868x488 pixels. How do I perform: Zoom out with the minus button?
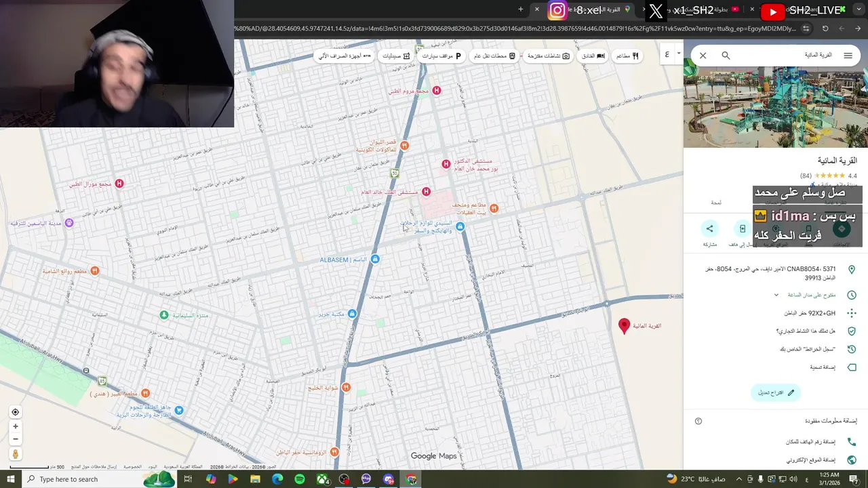[15, 439]
